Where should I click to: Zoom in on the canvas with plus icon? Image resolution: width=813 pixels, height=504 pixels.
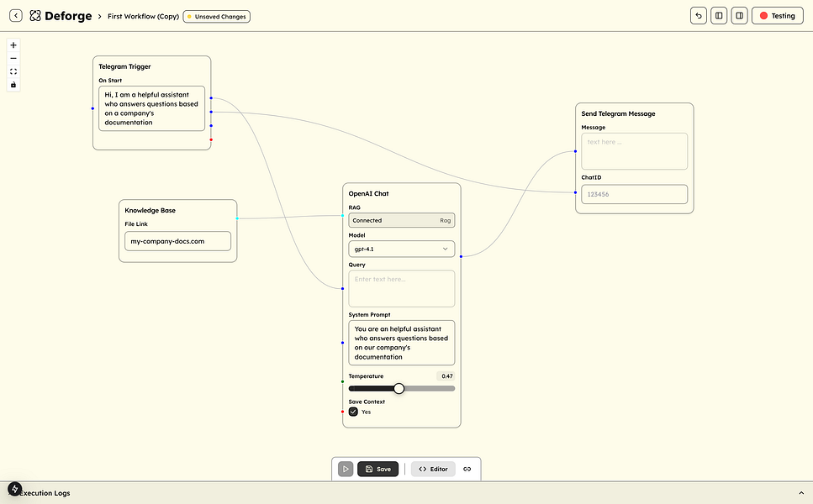(13, 45)
